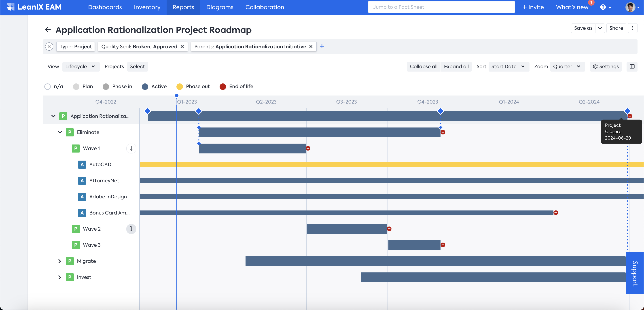The image size is (644, 310).
Task: Expand the Migrate project row
Action: click(59, 261)
